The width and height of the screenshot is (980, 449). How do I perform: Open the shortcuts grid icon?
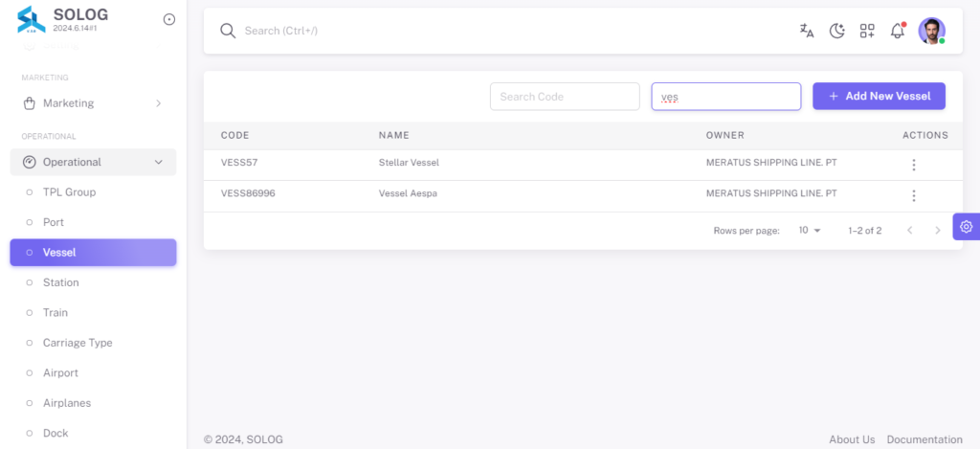[x=867, y=31]
